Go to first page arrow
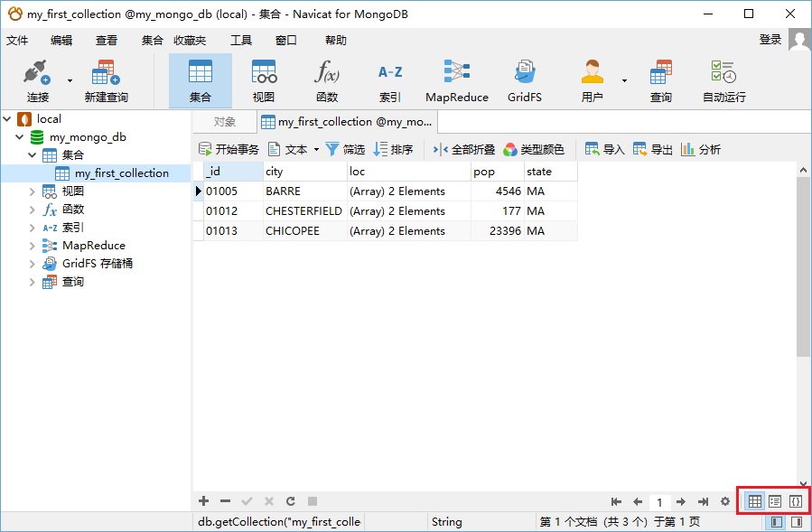 click(x=616, y=501)
